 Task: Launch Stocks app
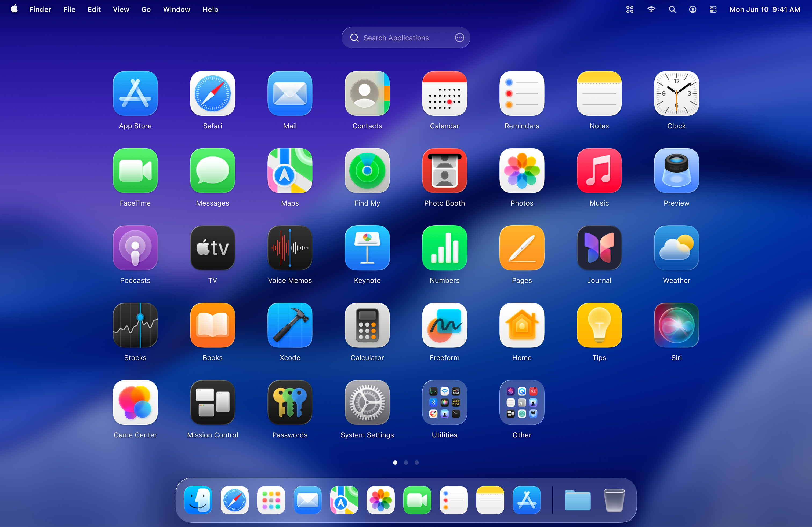pyautogui.click(x=135, y=325)
